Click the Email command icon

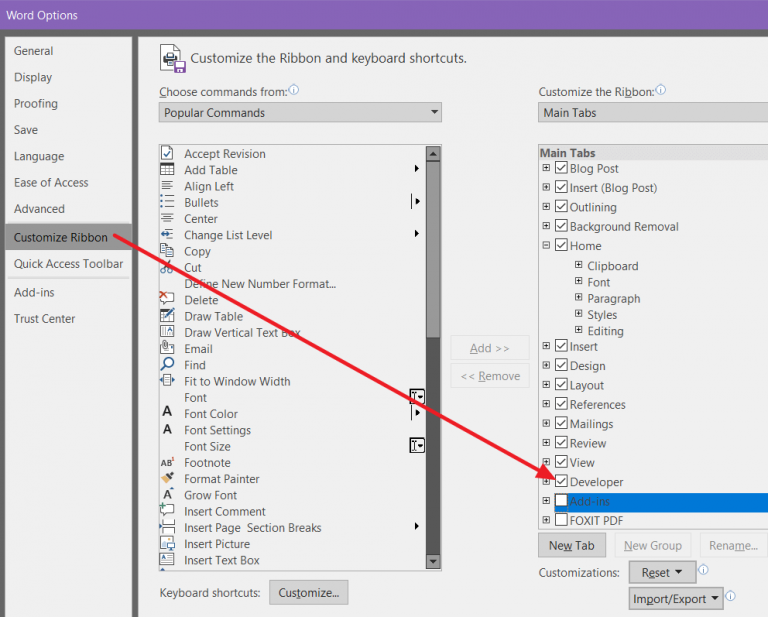[x=167, y=347]
